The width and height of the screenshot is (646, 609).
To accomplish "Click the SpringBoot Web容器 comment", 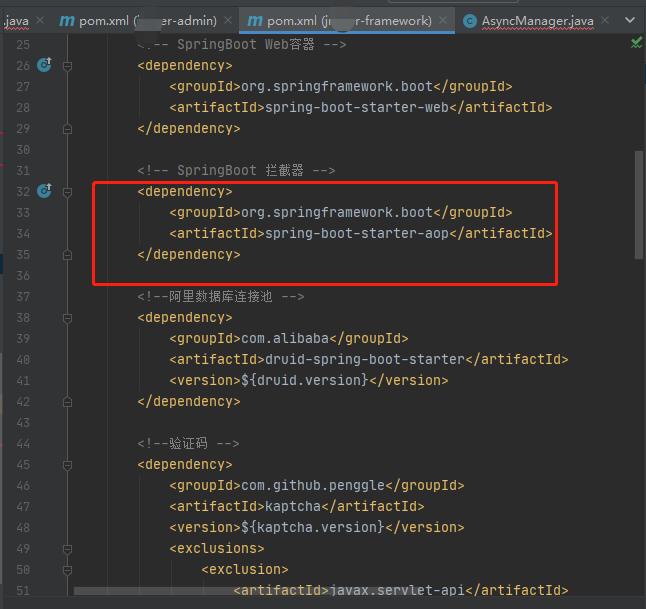I will (242, 44).
